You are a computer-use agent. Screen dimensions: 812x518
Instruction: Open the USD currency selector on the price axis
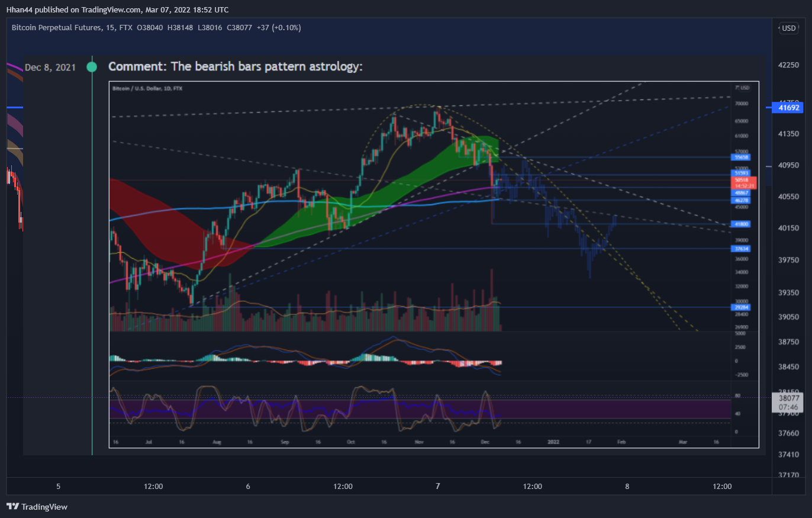pyautogui.click(x=789, y=28)
